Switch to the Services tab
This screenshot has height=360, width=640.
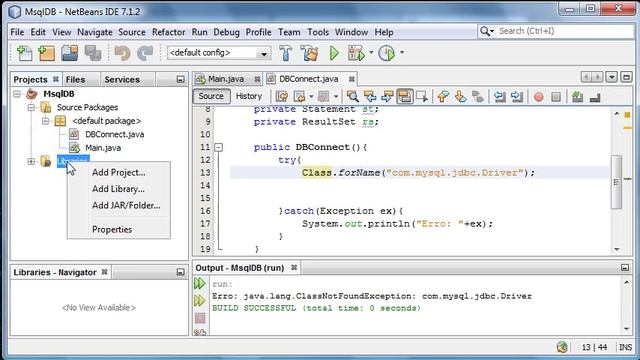[x=122, y=80]
